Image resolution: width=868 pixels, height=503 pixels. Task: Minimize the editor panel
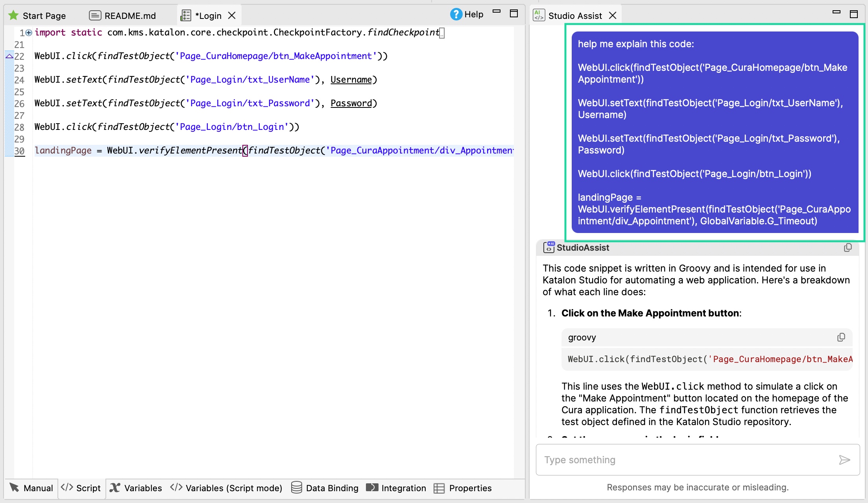pos(497,12)
